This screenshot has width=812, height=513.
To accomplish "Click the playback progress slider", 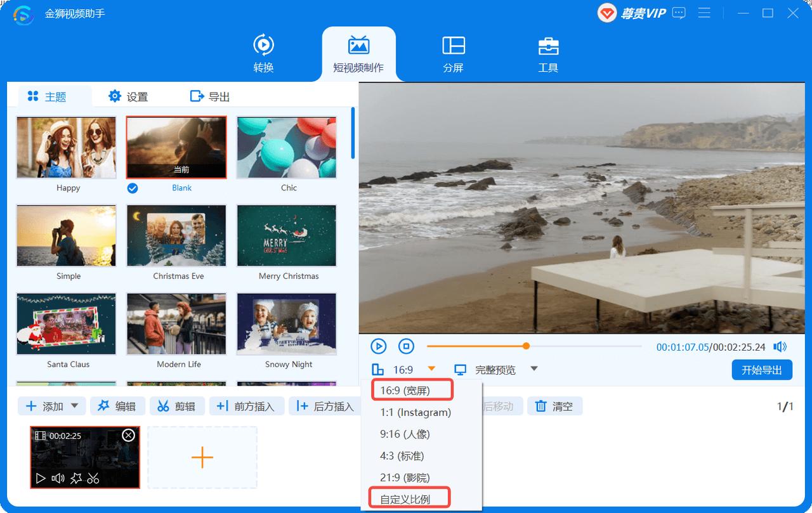I will [526, 346].
